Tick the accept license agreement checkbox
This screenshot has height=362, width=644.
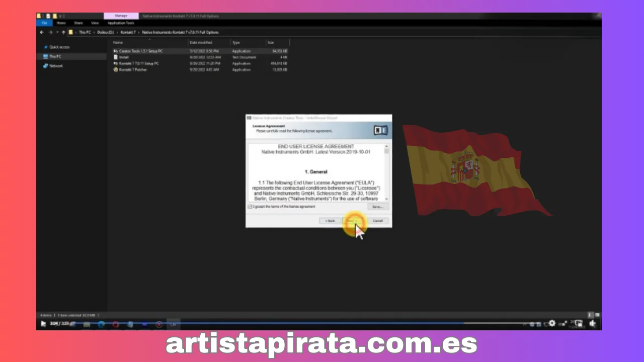coord(250,207)
